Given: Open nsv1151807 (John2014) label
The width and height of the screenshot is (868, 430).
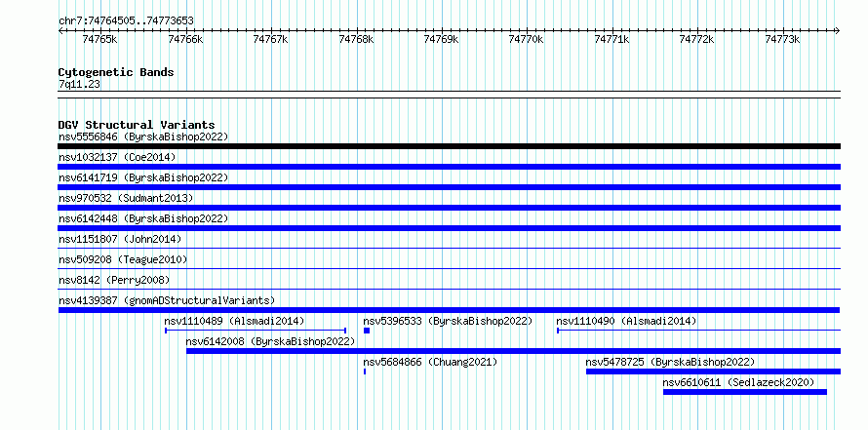Looking at the screenshot, I should 120,239.
